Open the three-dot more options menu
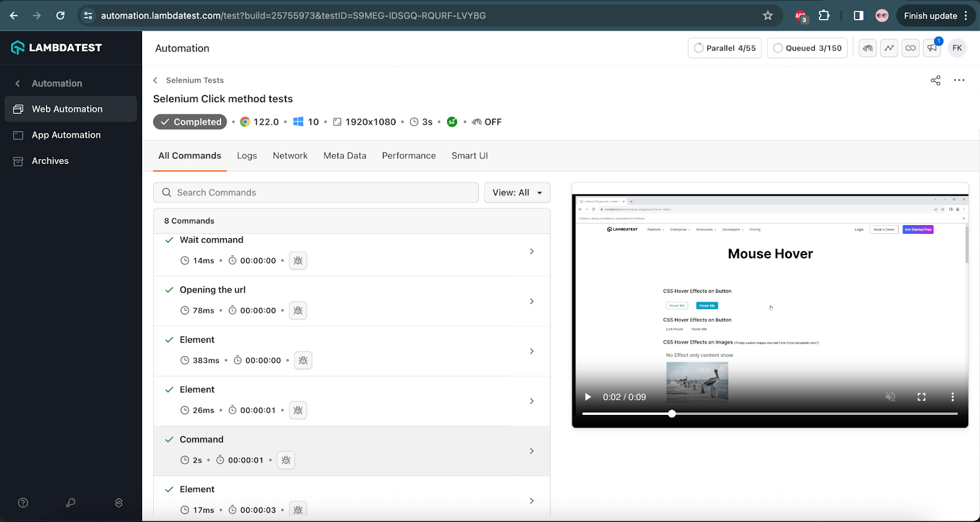This screenshot has height=522, width=980. (x=959, y=80)
